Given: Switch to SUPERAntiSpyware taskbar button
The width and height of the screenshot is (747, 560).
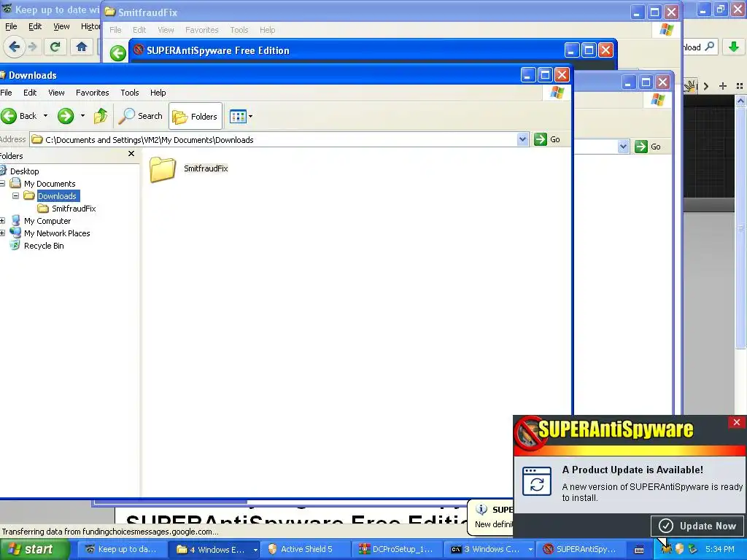Looking at the screenshot, I should pos(582,549).
